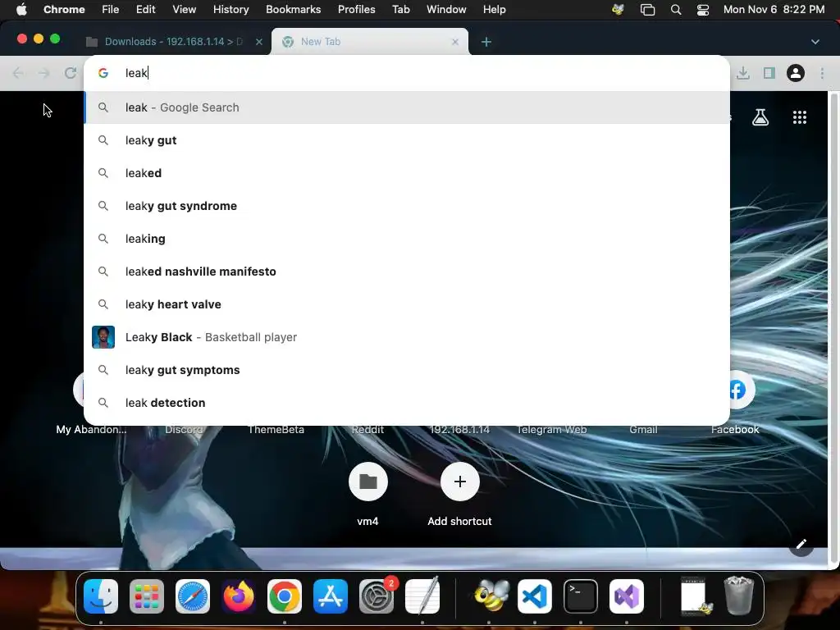The width and height of the screenshot is (840, 630).
Task: Select 'leaked nashville manifesto' suggestion
Action: pyautogui.click(x=407, y=272)
